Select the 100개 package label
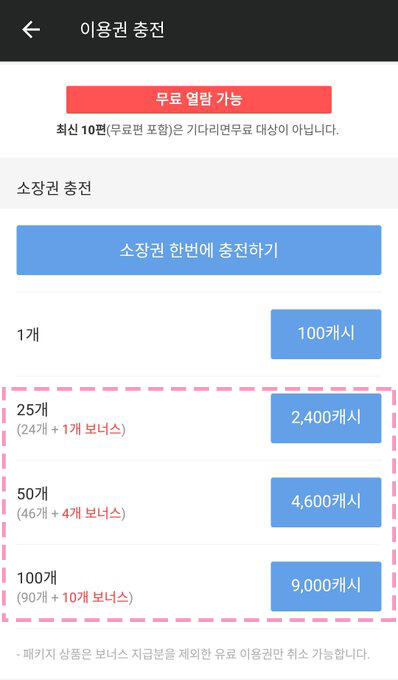 click(x=37, y=578)
